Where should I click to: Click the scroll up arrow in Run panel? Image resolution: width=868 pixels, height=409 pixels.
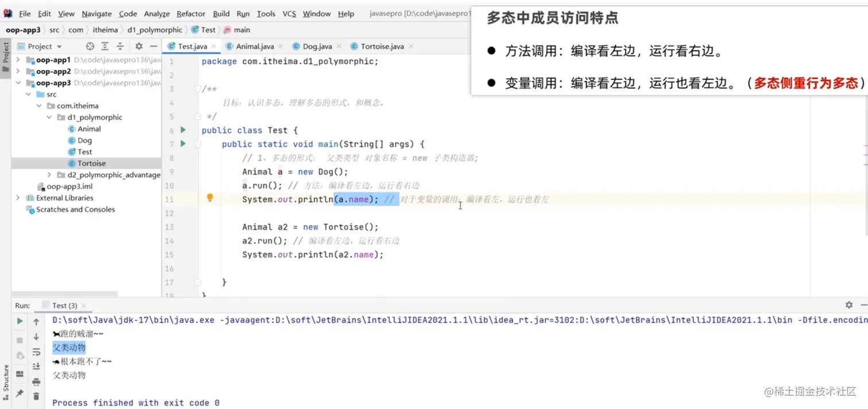pos(36,322)
